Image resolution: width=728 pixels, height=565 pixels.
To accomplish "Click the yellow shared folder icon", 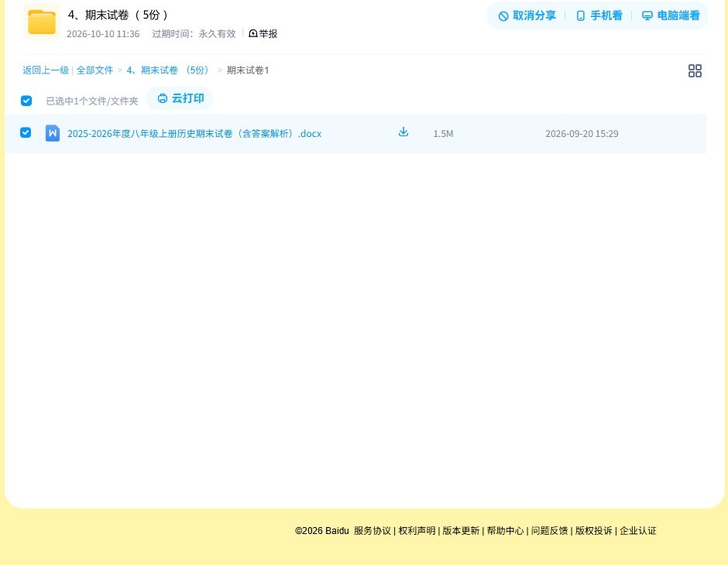I will coord(42,22).
